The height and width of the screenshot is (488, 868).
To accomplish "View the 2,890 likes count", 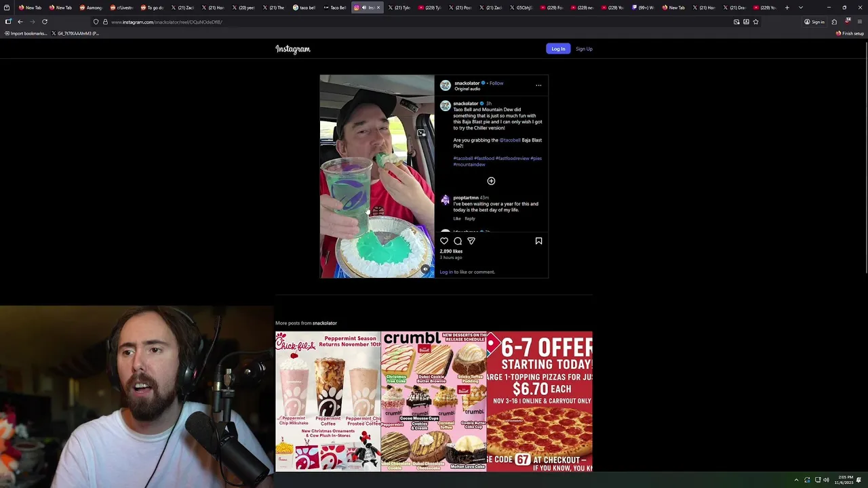I will point(451,251).
